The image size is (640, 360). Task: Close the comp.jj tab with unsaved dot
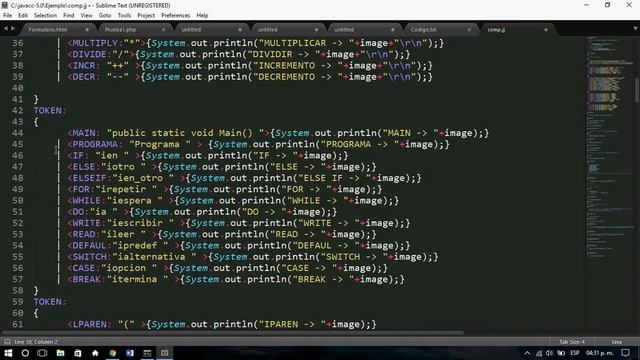click(546, 30)
